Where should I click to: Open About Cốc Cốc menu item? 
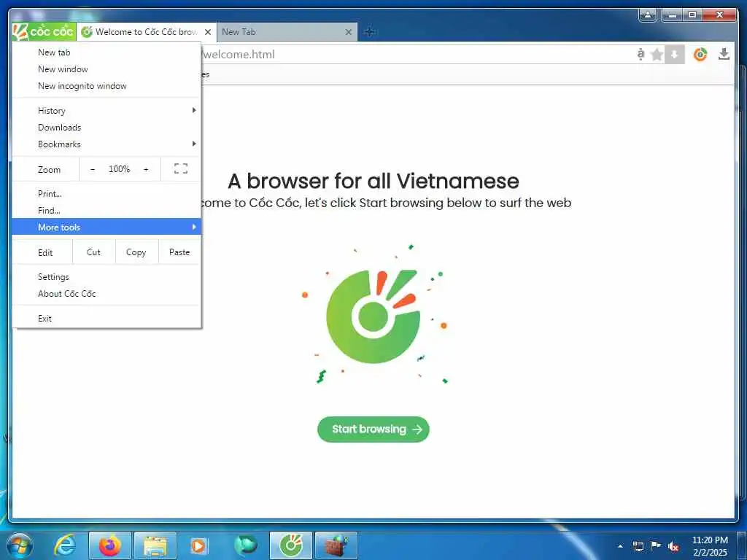click(107, 294)
